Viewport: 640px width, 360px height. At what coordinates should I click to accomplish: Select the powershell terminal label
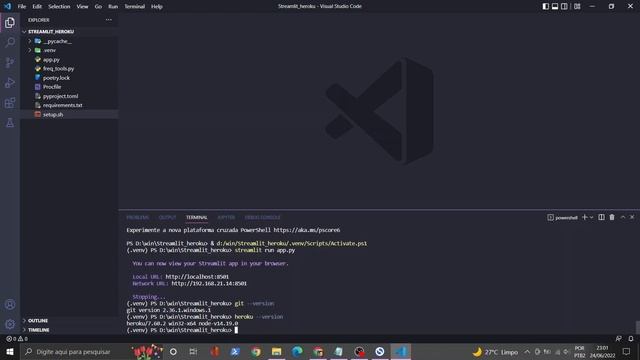(x=562, y=218)
